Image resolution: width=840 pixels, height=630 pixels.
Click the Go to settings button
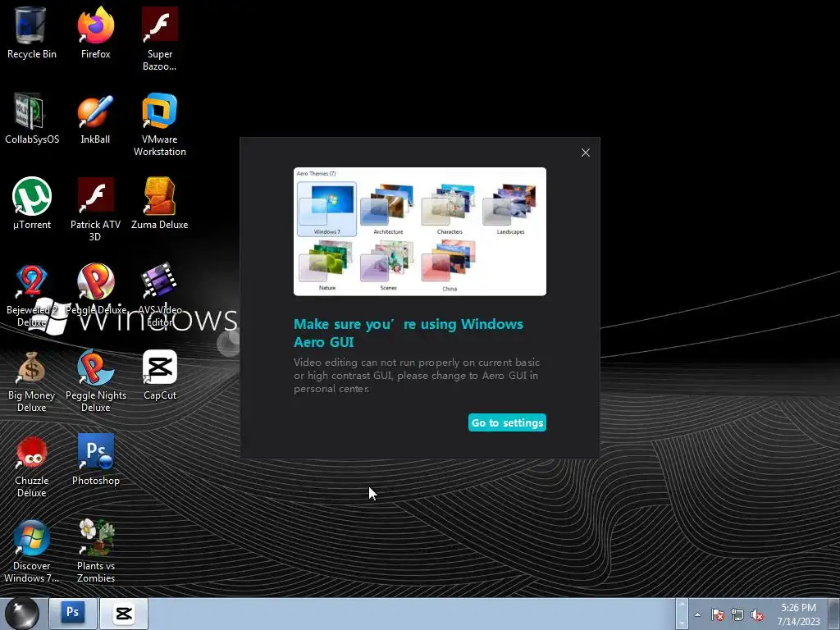tap(507, 422)
